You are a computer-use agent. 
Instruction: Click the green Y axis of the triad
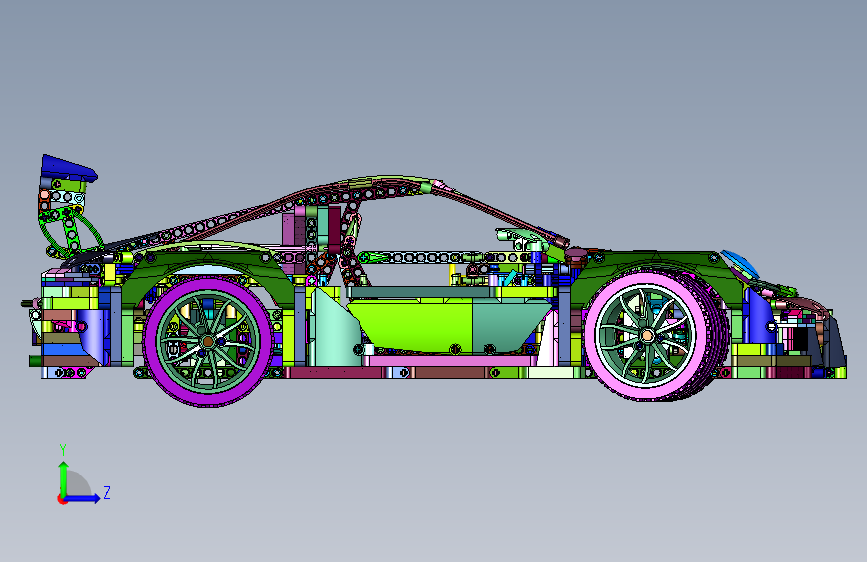pyautogui.click(x=64, y=480)
